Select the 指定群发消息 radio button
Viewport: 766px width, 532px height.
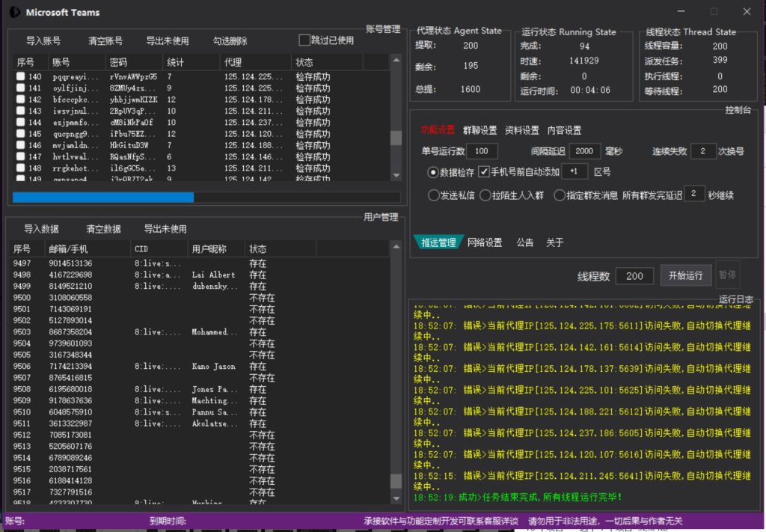[560, 195]
